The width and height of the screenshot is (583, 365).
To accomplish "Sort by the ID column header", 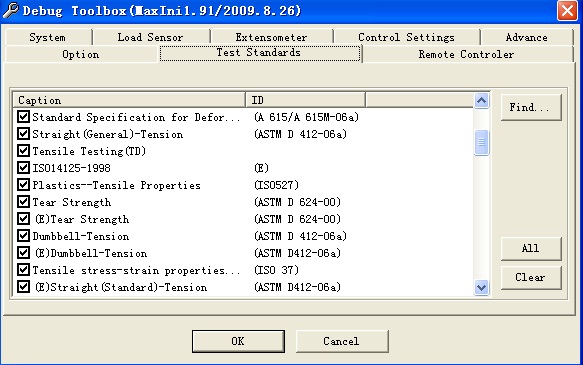I will (x=306, y=100).
